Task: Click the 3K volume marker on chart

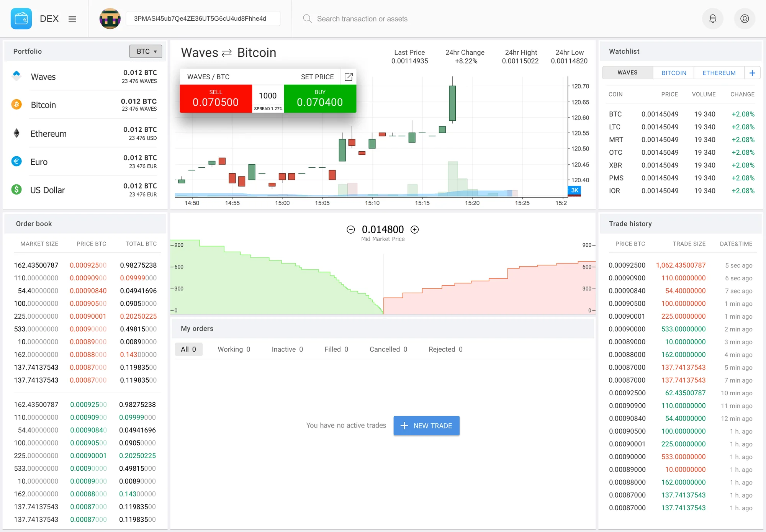Action: point(574,190)
